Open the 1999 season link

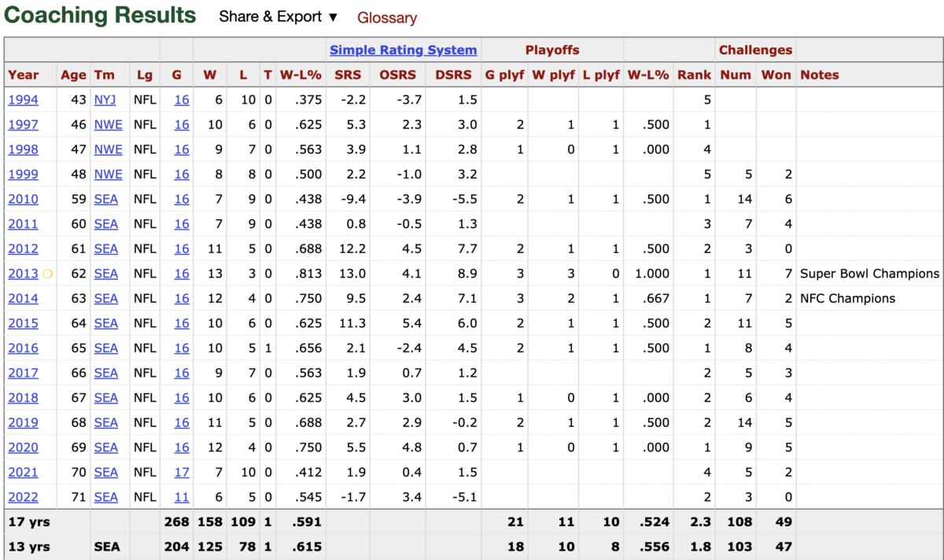click(x=23, y=174)
